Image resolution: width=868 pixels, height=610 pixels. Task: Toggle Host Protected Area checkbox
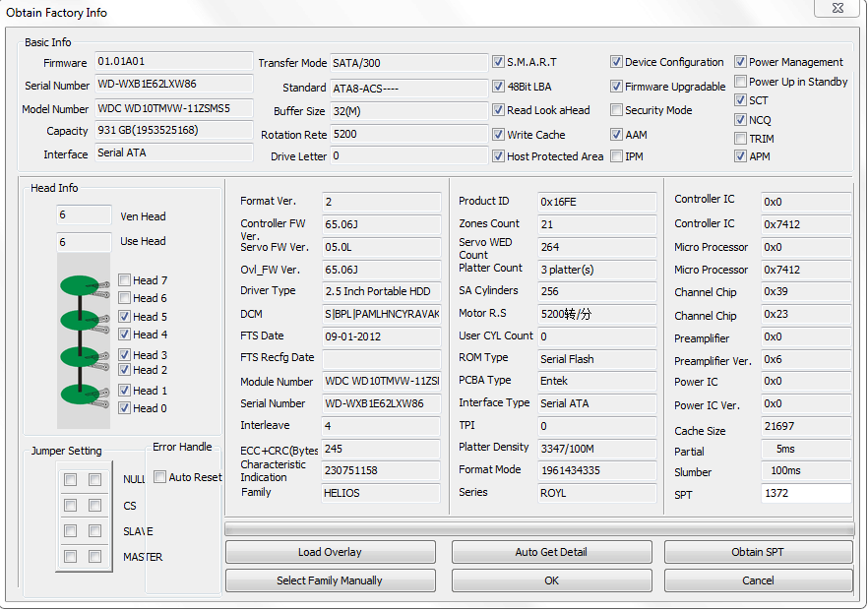pos(498,156)
